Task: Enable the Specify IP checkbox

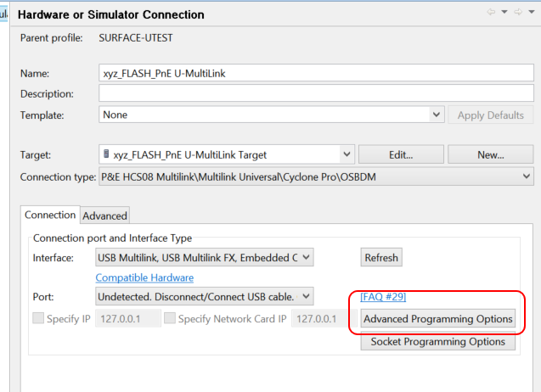Action: click(39, 319)
